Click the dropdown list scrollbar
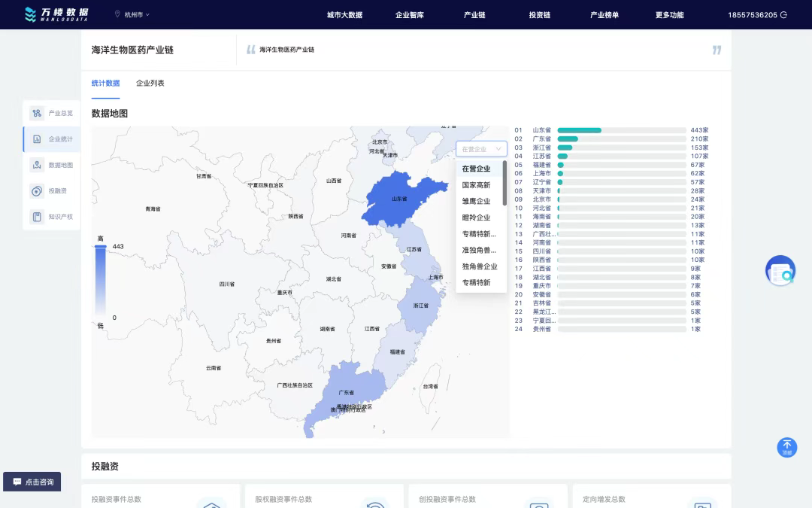This screenshot has height=508, width=812. pos(504,183)
